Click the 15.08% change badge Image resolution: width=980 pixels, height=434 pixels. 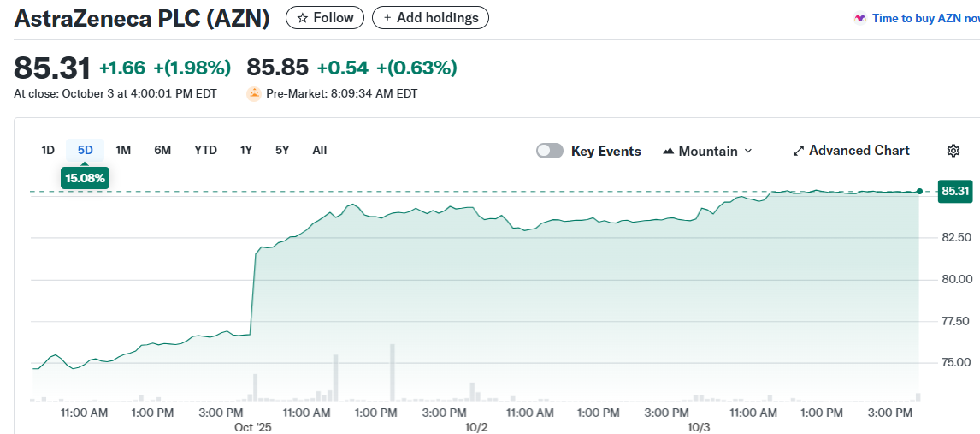(x=86, y=178)
